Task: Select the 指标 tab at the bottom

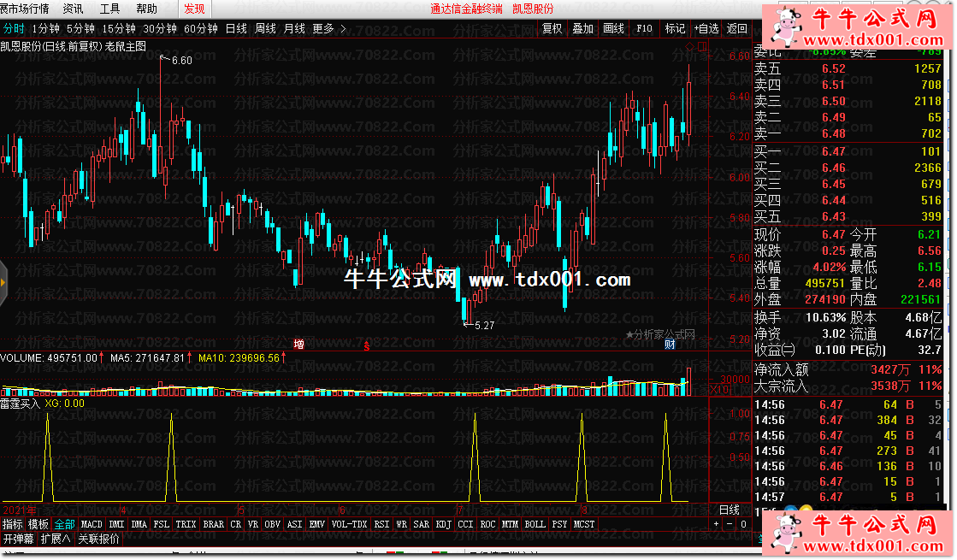Action: point(13,524)
